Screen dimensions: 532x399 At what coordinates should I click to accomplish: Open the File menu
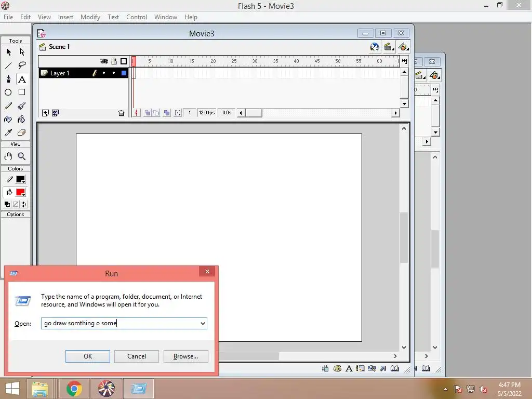(8, 17)
